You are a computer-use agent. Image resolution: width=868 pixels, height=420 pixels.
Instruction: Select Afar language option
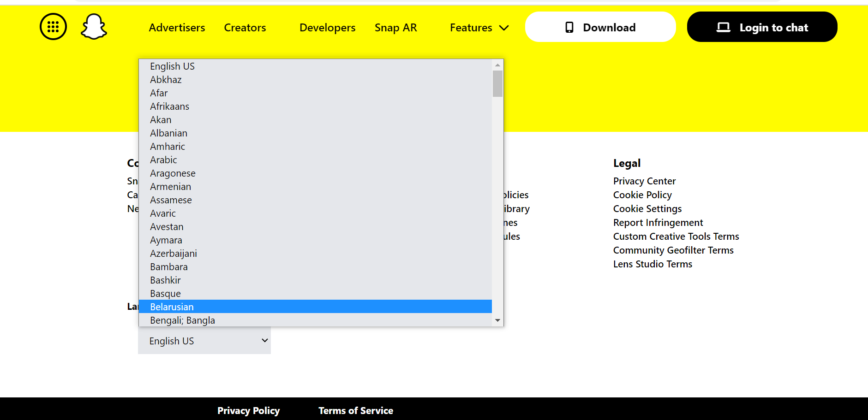pos(315,93)
